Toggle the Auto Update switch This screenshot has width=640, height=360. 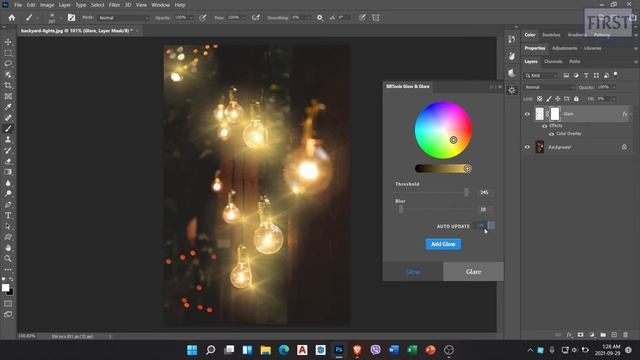485,225
